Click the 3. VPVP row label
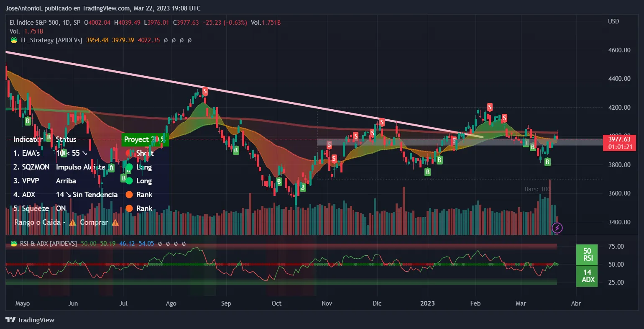This screenshot has width=644, height=329. coord(26,181)
